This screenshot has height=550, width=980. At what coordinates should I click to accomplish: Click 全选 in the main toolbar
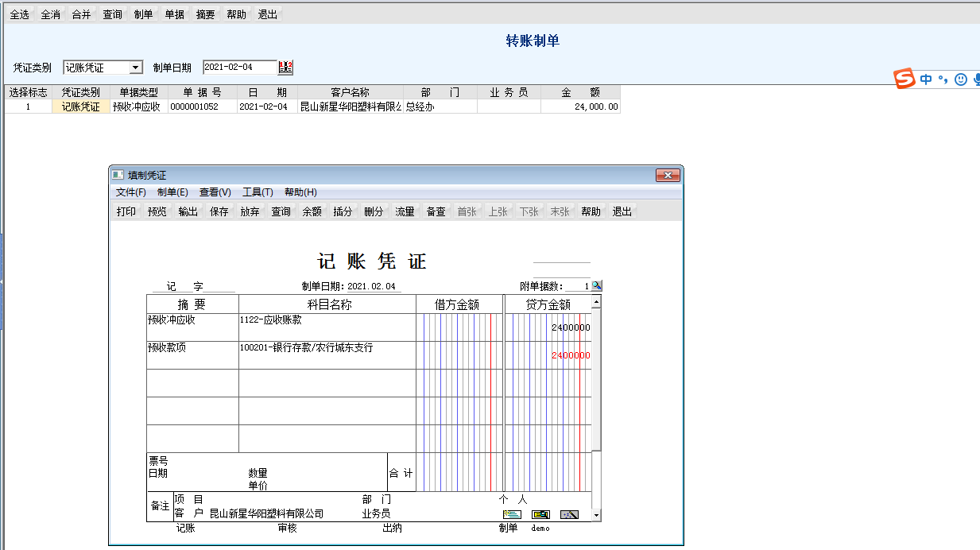pyautogui.click(x=19, y=14)
